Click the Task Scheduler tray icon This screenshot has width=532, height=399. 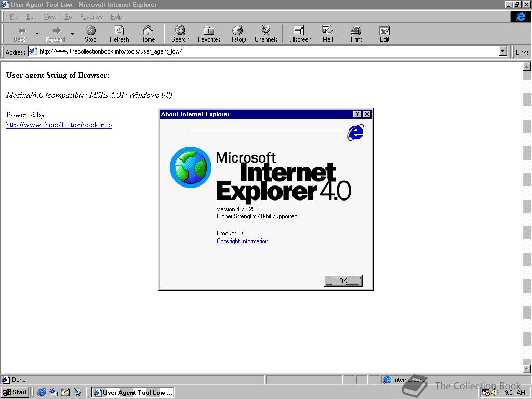point(486,393)
